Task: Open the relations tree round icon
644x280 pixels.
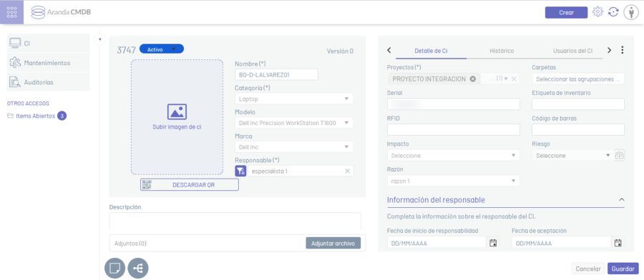Action: 138,269
